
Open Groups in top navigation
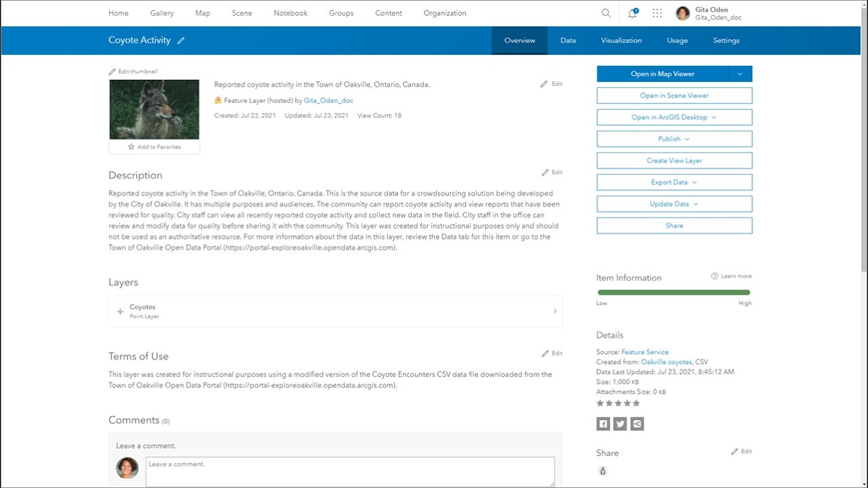(341, 13)
